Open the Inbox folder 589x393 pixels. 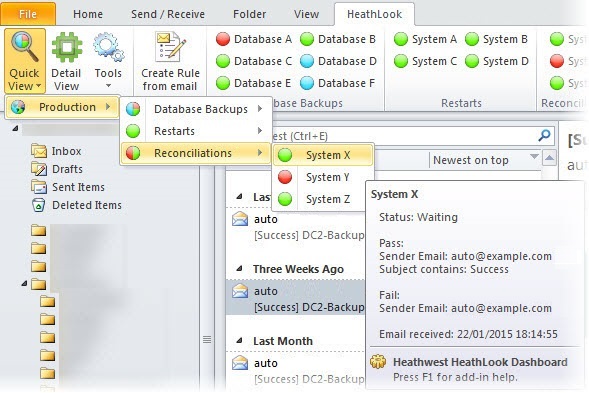56,151
